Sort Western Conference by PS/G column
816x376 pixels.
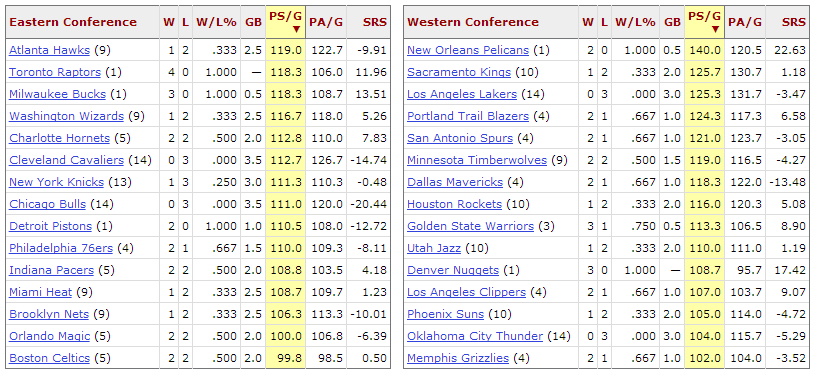click(705, 22)
